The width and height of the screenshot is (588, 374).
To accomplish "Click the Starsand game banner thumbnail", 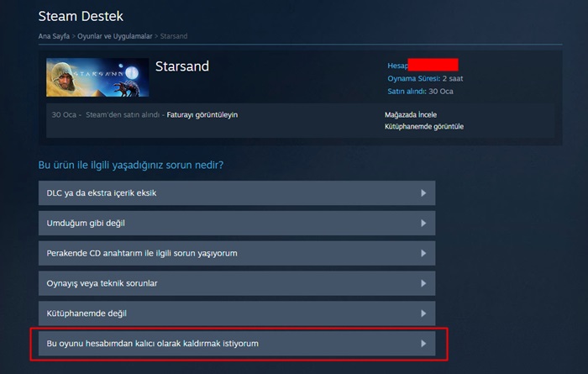I will pos(97,77).
